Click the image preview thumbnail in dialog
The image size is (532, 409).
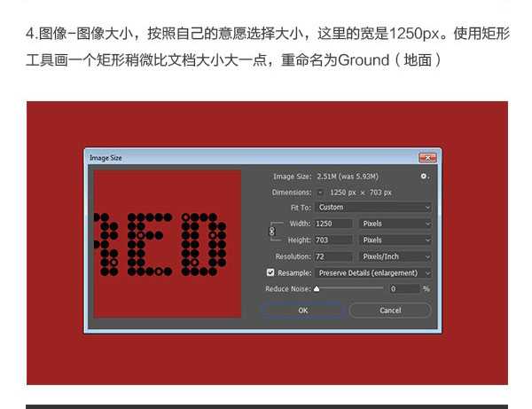tap(168, 244)
